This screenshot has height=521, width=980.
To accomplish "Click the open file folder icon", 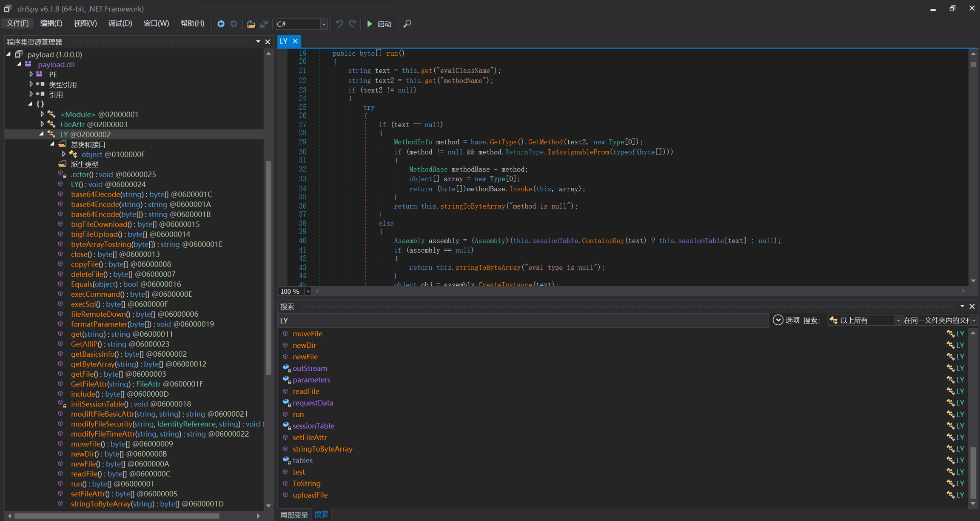I will tap(251, 24).
